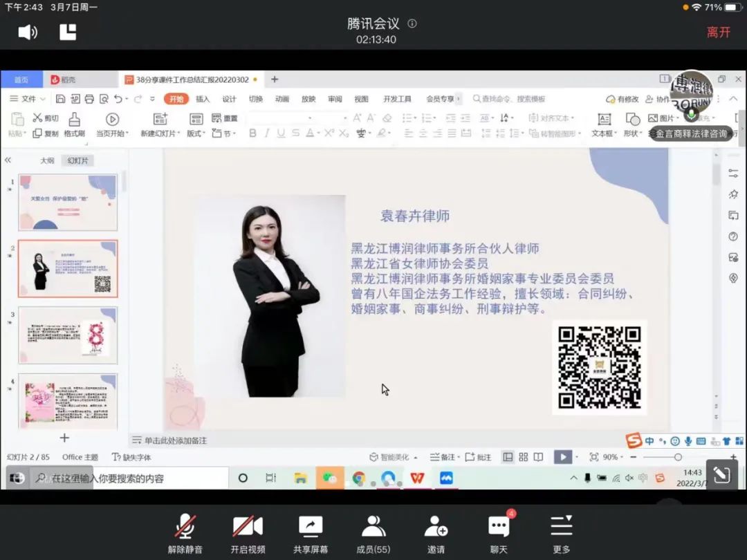Expand the undo history dropdown
747x560 pixels.
tap(127, 99)
